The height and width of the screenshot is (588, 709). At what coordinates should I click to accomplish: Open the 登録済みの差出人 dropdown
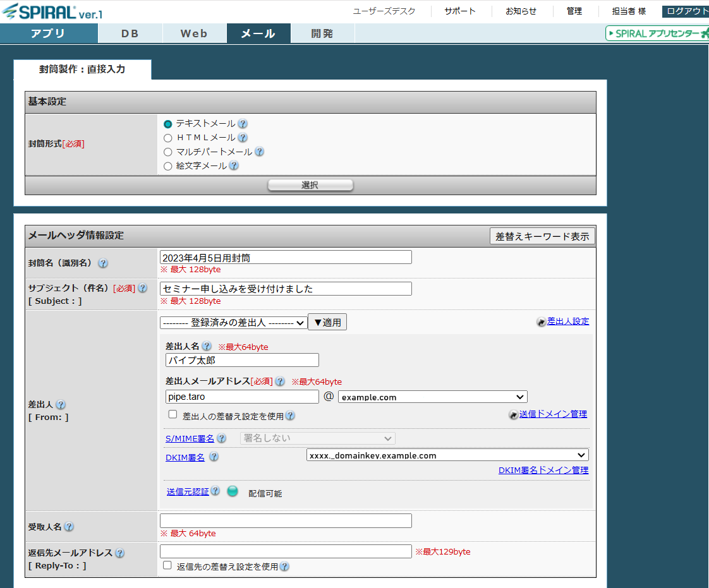point(233,323)
